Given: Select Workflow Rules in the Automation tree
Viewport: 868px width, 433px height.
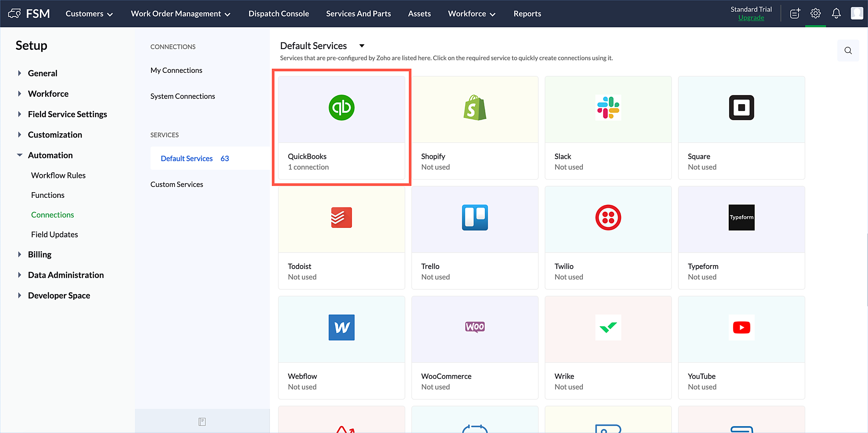Looking at the screenshot, I should pos(58,175).
